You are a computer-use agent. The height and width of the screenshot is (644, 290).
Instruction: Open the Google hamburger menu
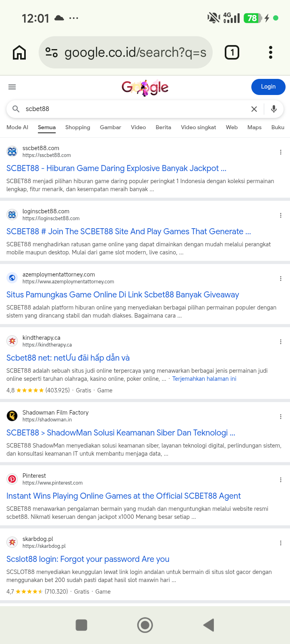(12, 87)
